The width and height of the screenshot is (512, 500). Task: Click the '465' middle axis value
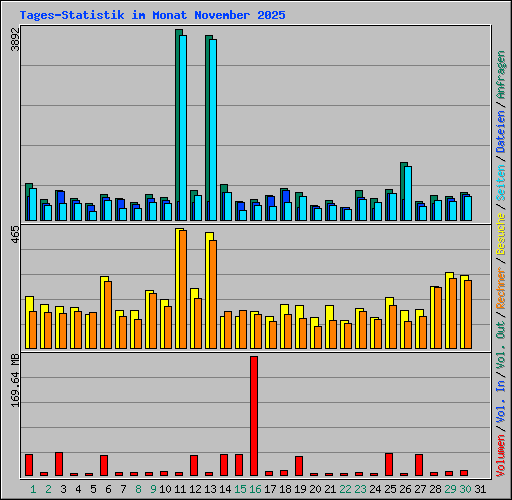[15, 235]
